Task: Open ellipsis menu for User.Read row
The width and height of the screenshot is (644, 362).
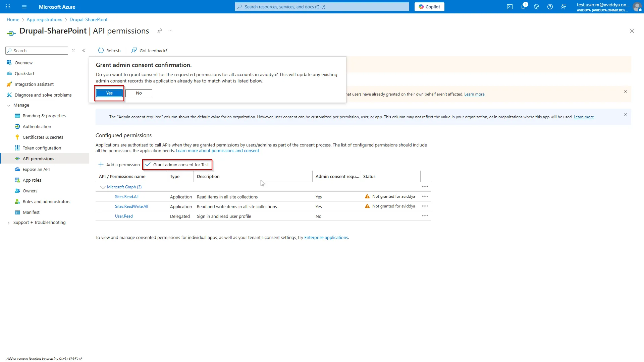Action: tap(425, 216)
